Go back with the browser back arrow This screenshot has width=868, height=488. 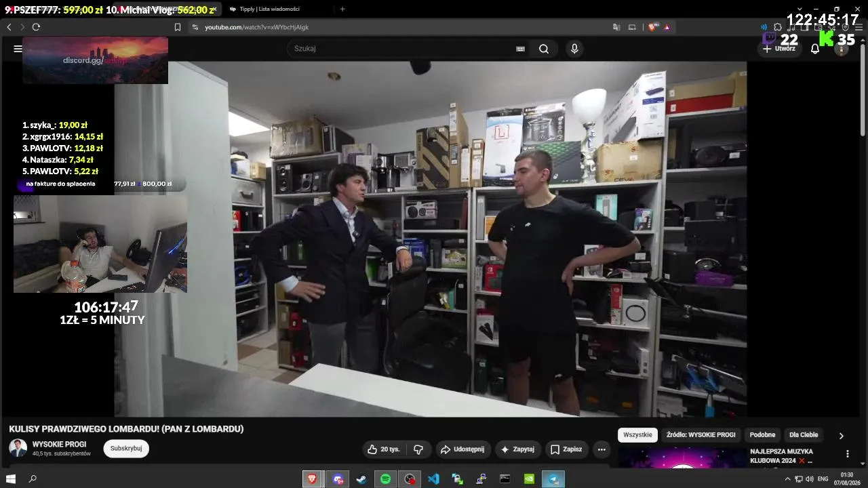(9, 27)
